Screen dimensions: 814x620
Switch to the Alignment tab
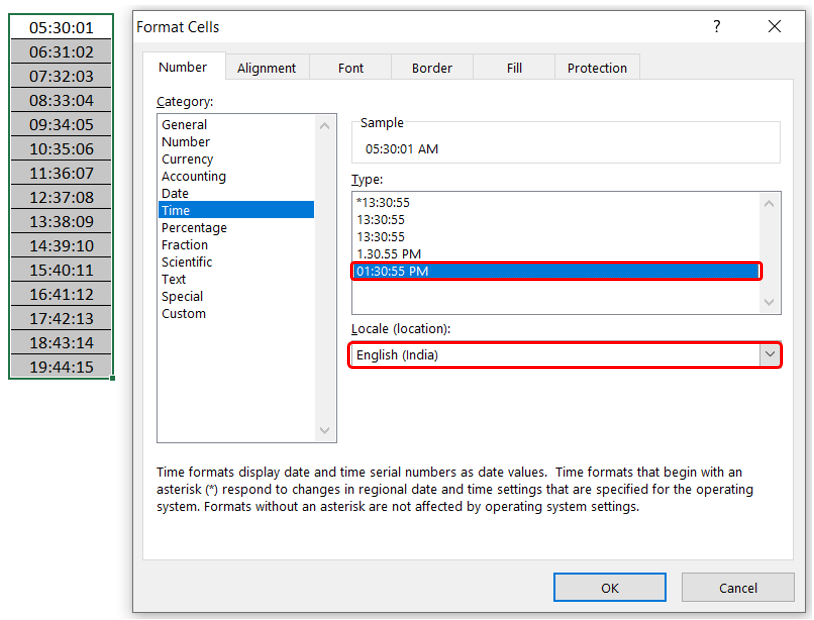click(x=266, y=67)
